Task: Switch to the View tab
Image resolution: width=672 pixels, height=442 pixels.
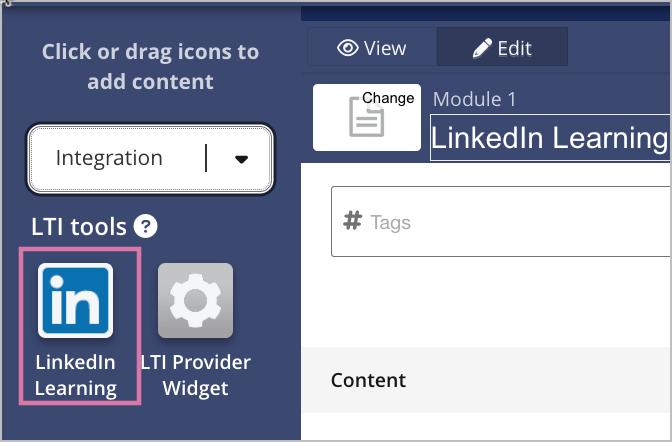Action: tap(372, 47)
